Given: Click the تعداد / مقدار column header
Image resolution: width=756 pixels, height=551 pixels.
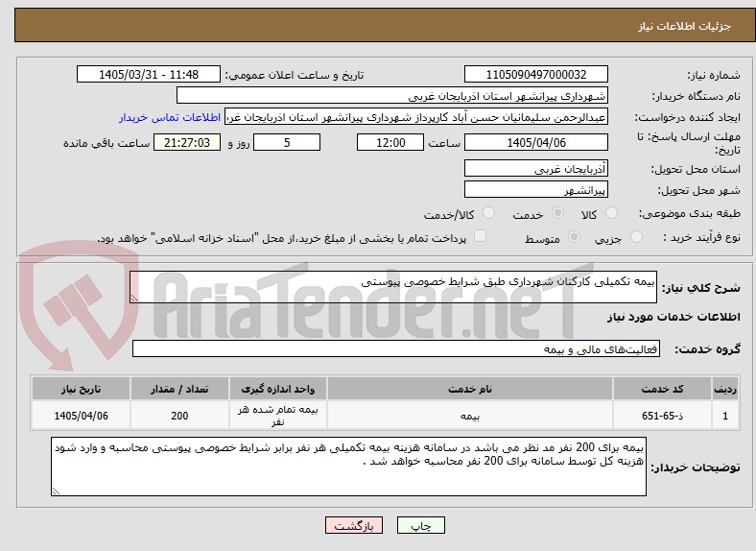Looking at the screenshot, I should coord(179,389).
